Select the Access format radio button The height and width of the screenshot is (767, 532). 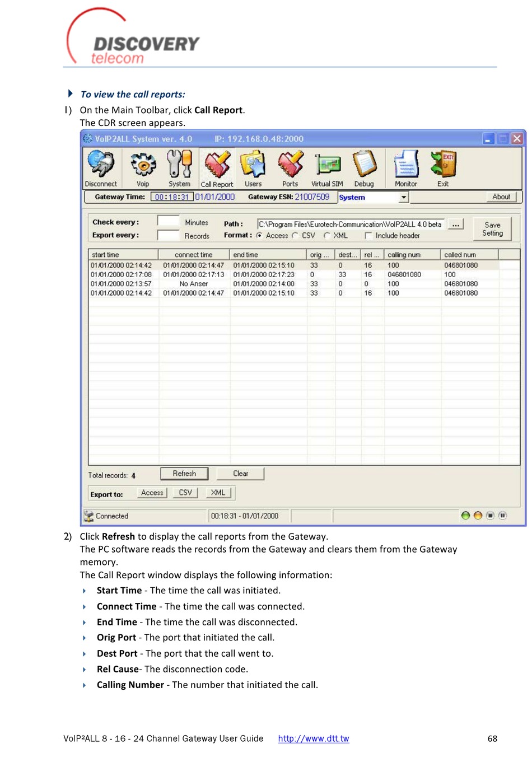click(259, 236)
